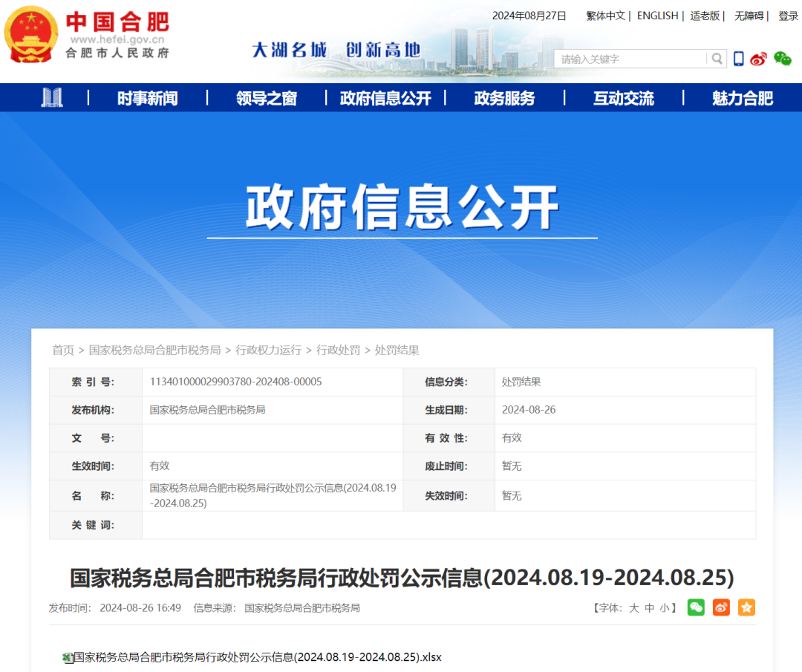Open 国家税务总局合肥市税务局 breadcrumb link
Screen dimensions: 802x672
(x=155, y=350)
